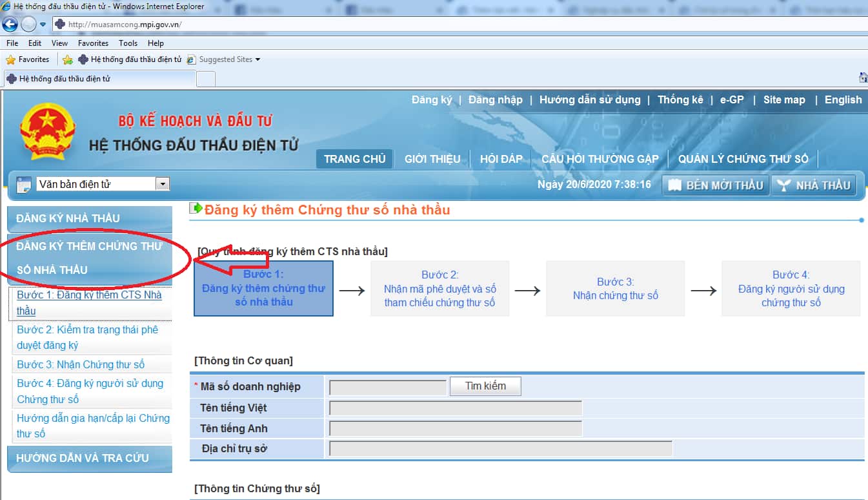Switch the site language to English

pos(843,99)
